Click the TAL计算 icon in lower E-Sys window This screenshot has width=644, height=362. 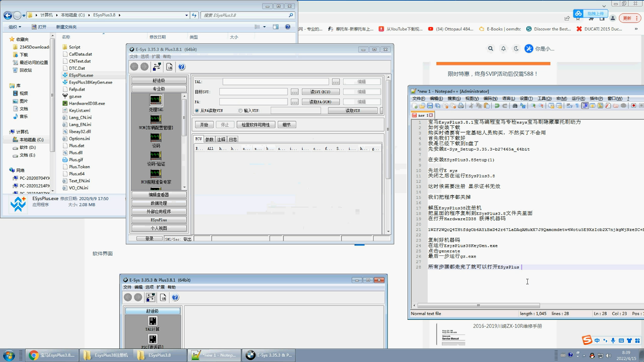(152, 320)
